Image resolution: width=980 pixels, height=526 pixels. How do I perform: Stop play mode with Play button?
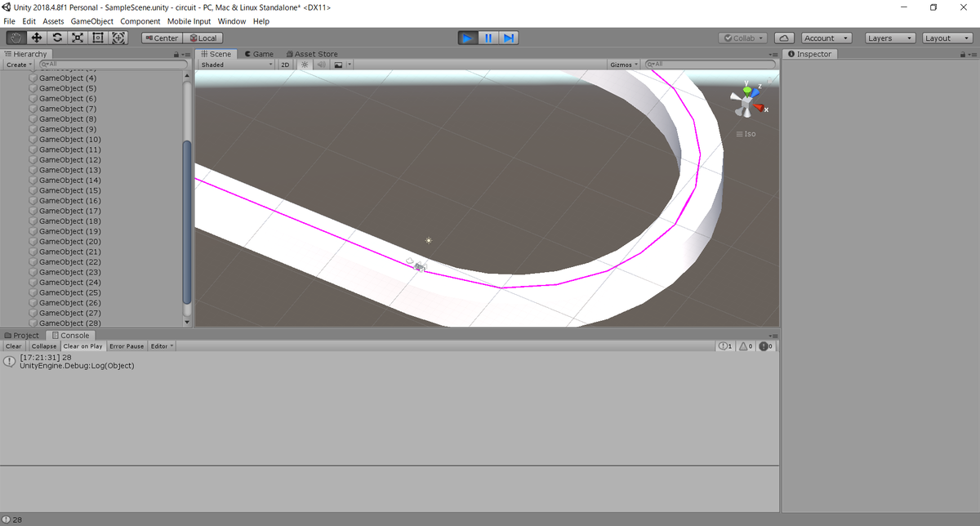(467, 38)
